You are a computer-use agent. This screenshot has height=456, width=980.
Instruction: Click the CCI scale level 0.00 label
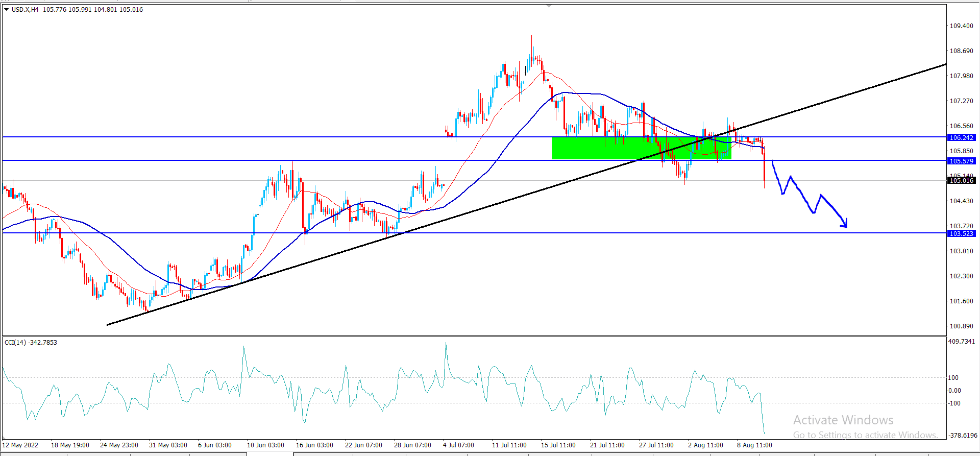coord(954,391)
